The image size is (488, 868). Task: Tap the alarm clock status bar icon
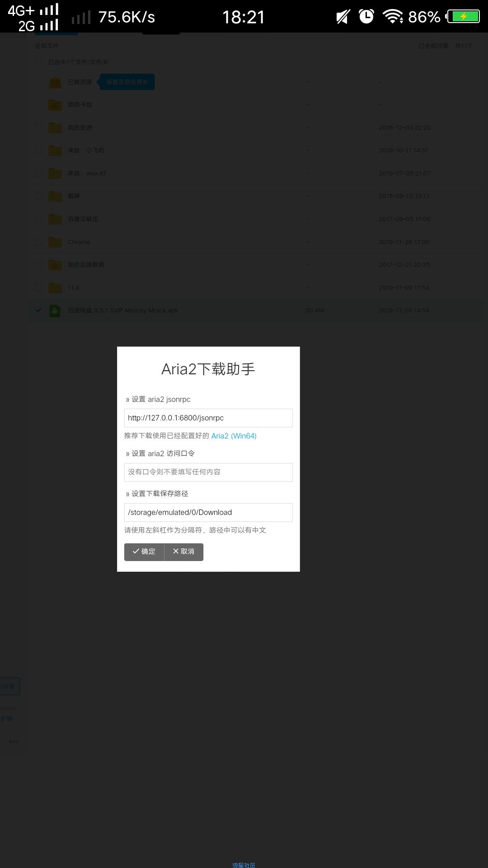[366, 16]
